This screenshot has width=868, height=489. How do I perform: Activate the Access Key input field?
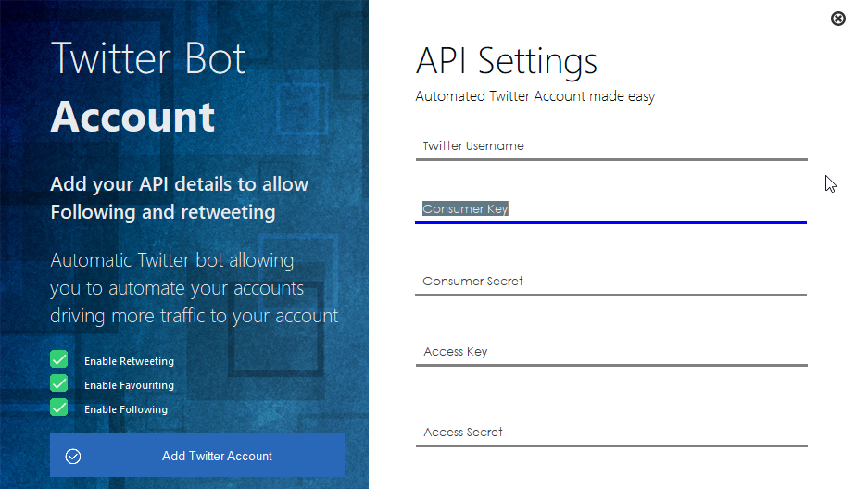pos(611,352)
